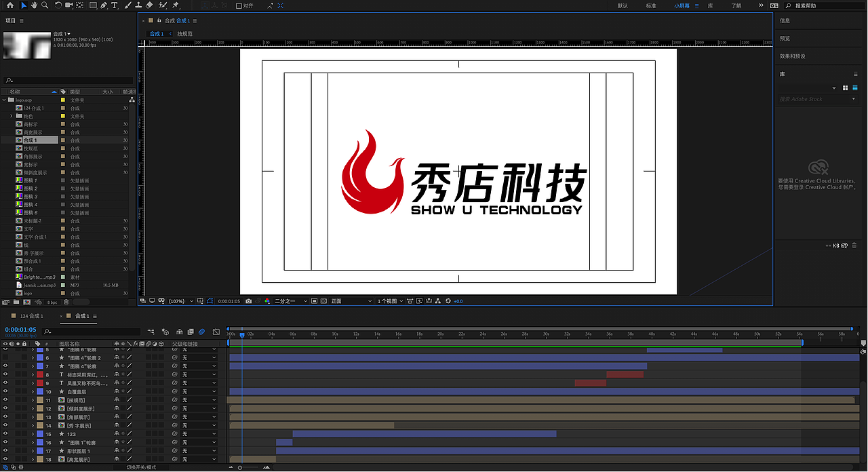Hide layer 10 白覆盖层
This screenshot has height=472, width=868.
point(5,391)
